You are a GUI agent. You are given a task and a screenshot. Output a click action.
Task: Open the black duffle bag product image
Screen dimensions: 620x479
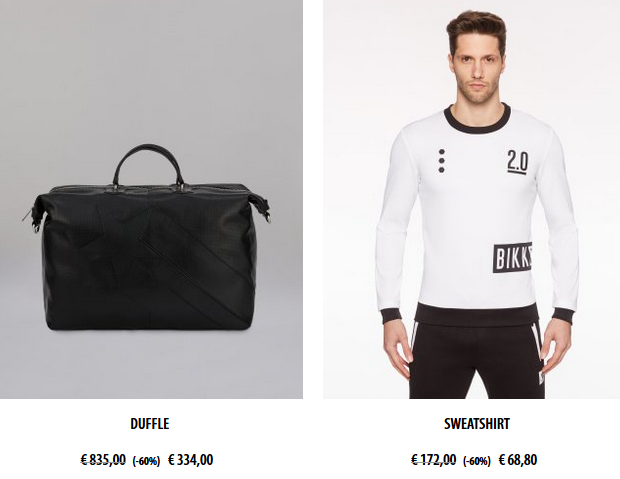click(151, 199)
